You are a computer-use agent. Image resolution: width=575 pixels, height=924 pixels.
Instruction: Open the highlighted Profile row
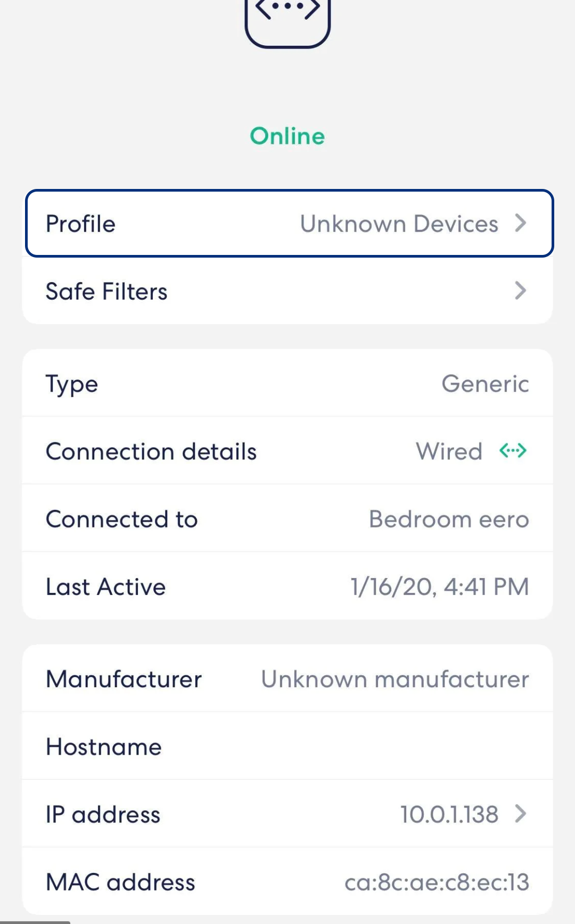pyautogui.click(x=287, y=224)
